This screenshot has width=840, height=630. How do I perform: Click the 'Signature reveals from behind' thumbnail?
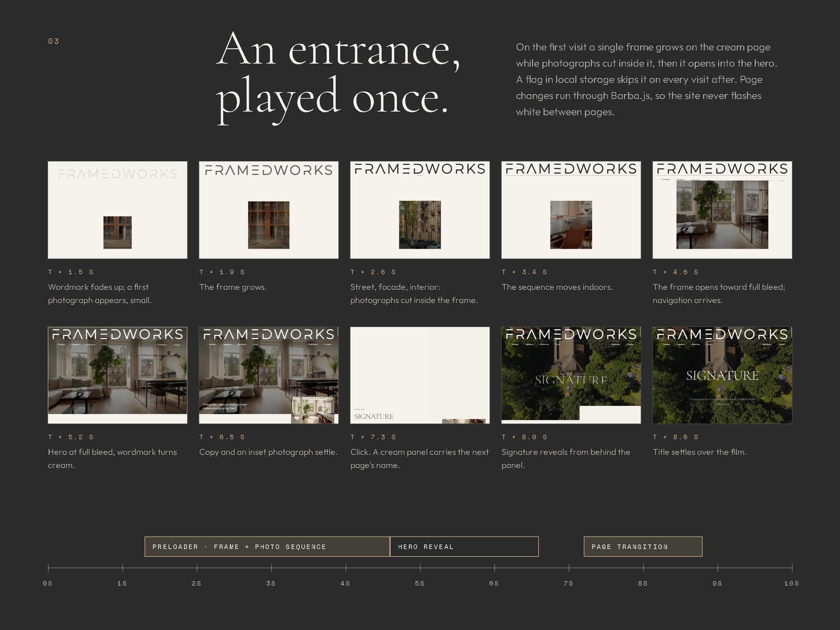(571, 375)
